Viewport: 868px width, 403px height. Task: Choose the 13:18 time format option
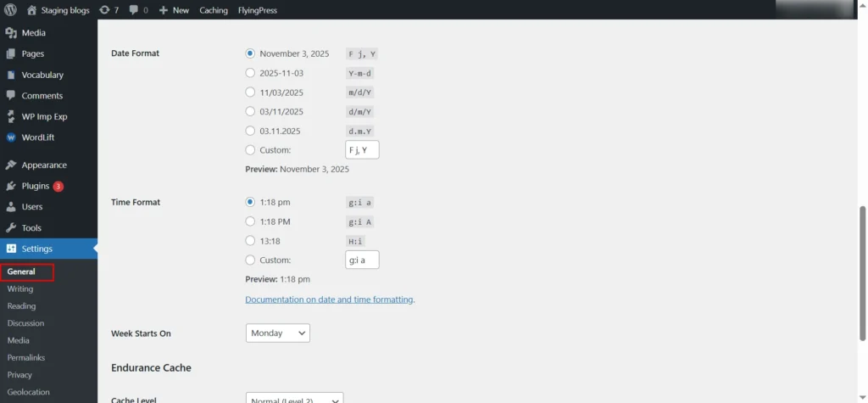pyautogui.click(x=250, y=241)
